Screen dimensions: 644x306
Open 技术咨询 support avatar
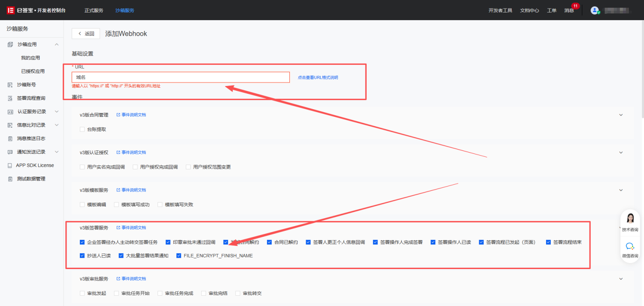pyautogui.click(x=630, y=219)
